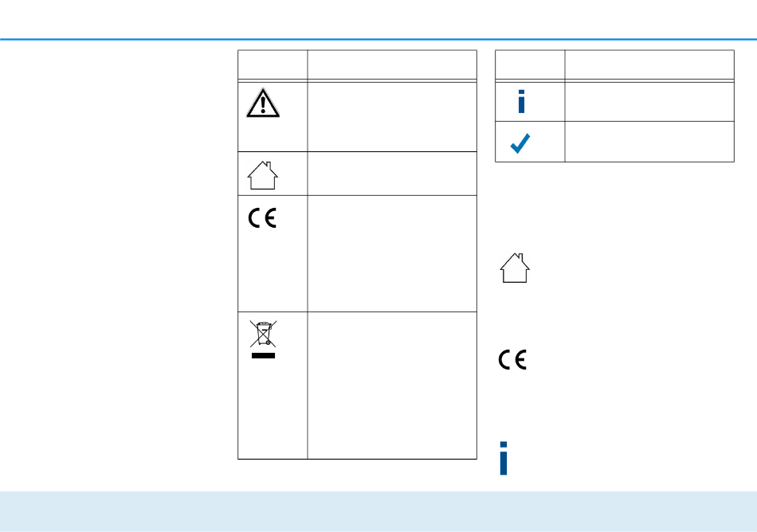Select the large cell beside the wheelie bin icon
This screenshot has height=532, width=757.
pyautogui.click(x=392, y=385)
